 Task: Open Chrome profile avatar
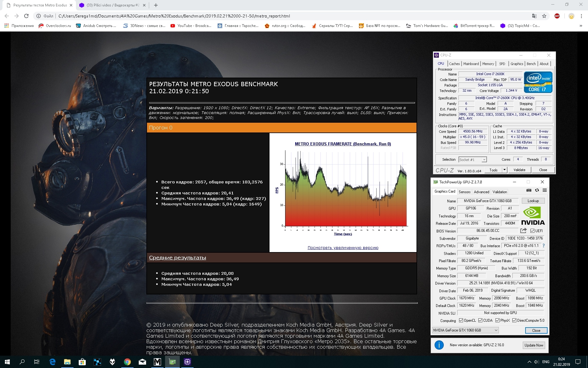(571, 16)
